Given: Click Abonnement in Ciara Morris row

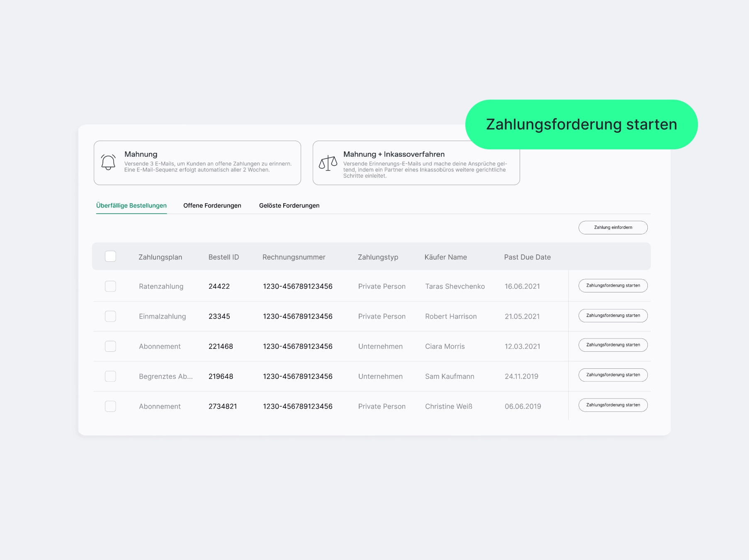Looking at the screenshot, I should [160, 346].
